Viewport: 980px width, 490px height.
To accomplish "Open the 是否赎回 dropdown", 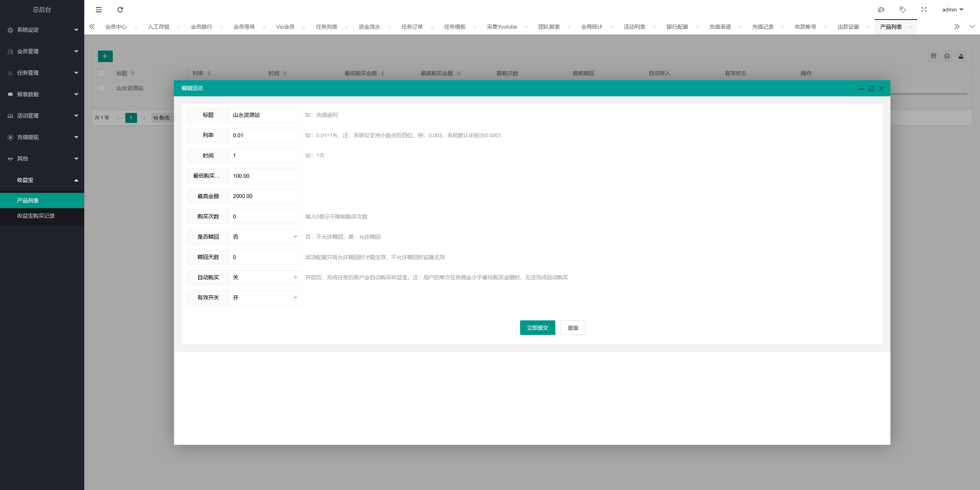I will (x=265, y=237).
